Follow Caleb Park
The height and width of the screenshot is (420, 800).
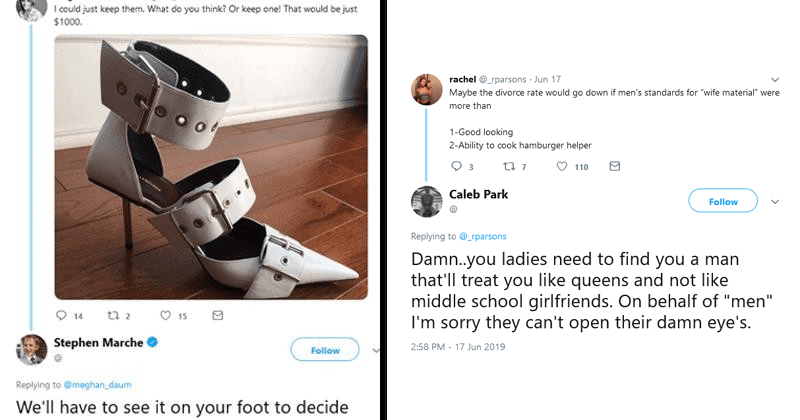coord(722,201)
